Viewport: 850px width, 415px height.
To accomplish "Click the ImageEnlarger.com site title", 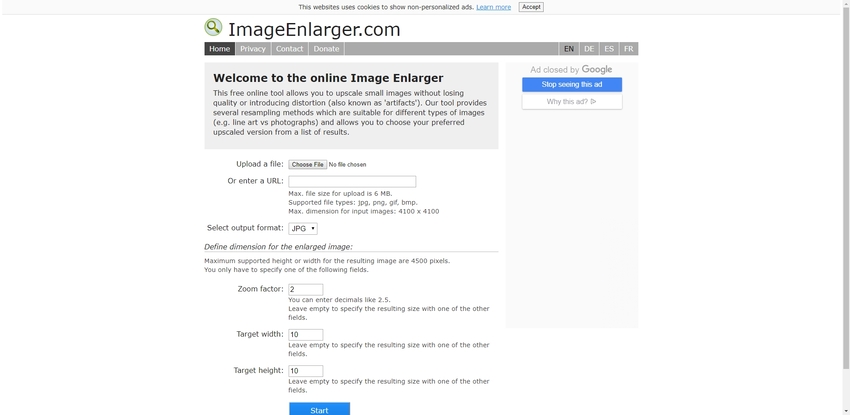I will click(314, 30).
